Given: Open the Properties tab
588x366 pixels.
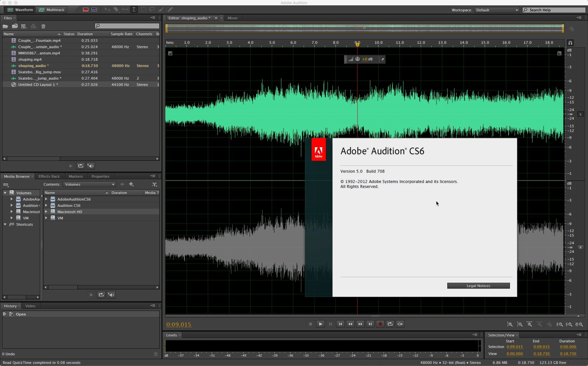Looking at the screenshot, I should [100, 176].
